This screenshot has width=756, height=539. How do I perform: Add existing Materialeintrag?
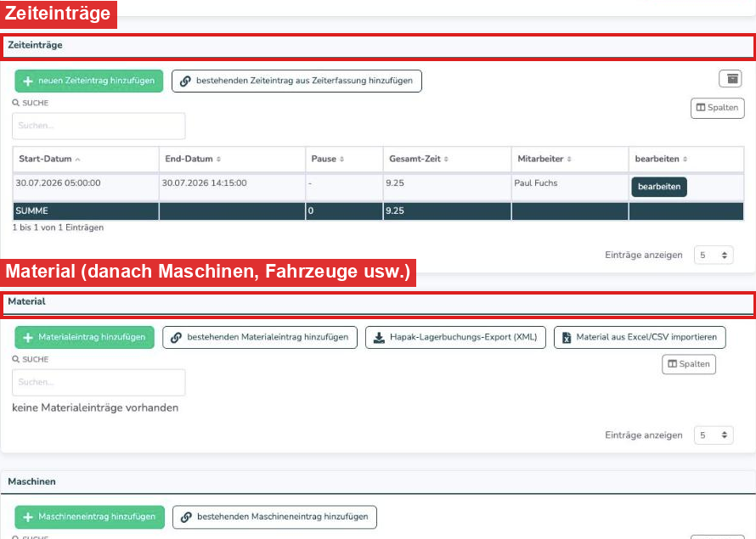[x=260, y=337]
